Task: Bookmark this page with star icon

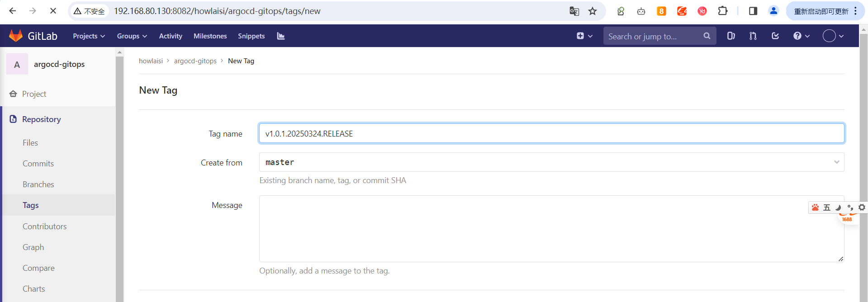Action: (x=593, y=11)
